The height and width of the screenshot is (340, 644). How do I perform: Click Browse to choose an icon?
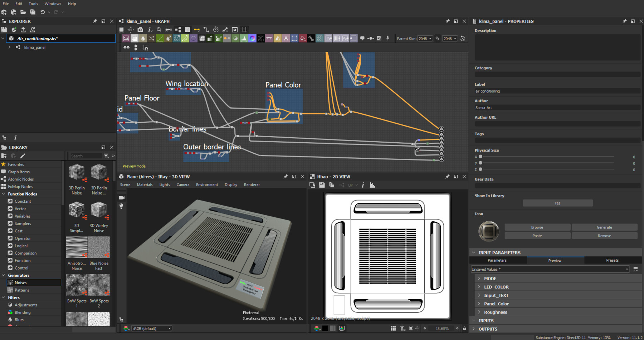pos(537,227)
